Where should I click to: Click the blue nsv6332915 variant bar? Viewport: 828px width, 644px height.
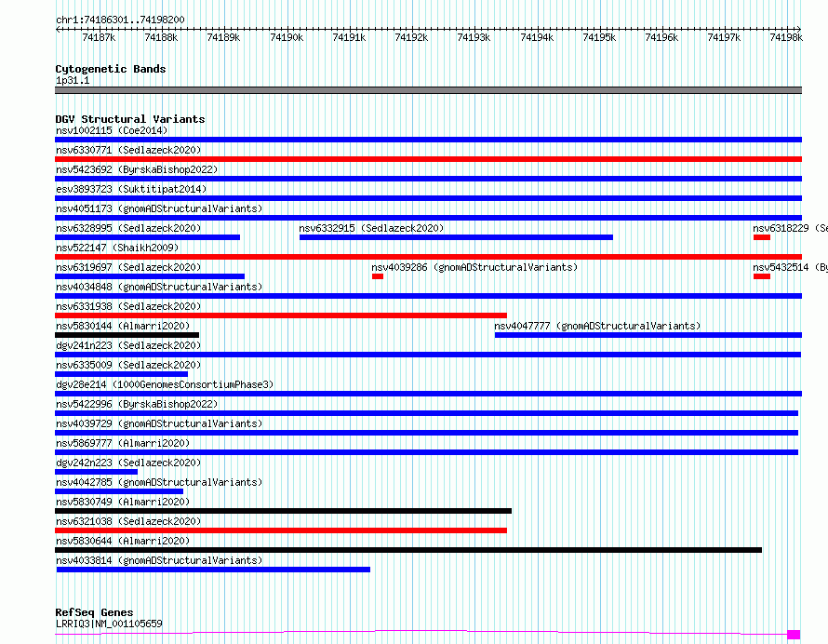(456, 237)
